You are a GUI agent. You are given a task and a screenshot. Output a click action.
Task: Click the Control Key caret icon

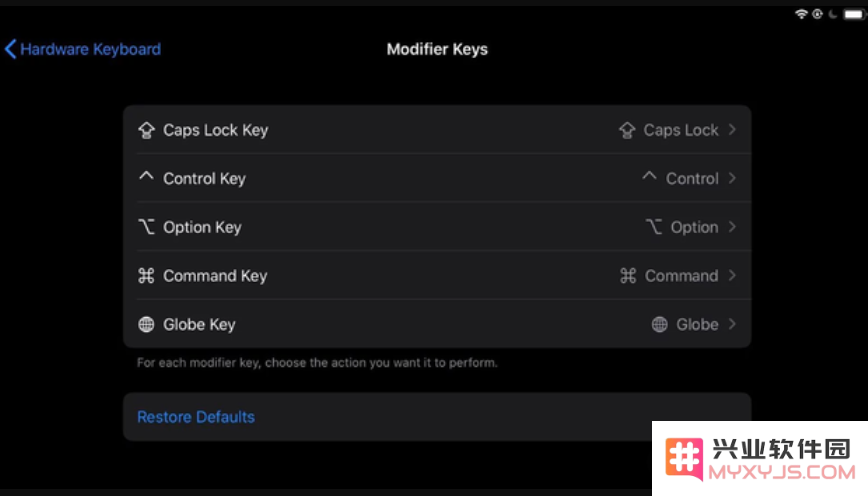coord(146,176)
